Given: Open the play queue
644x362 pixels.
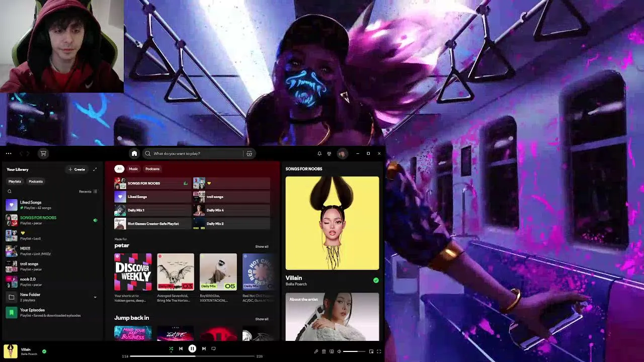Looking at the screenshot, I should click(324, 351).
